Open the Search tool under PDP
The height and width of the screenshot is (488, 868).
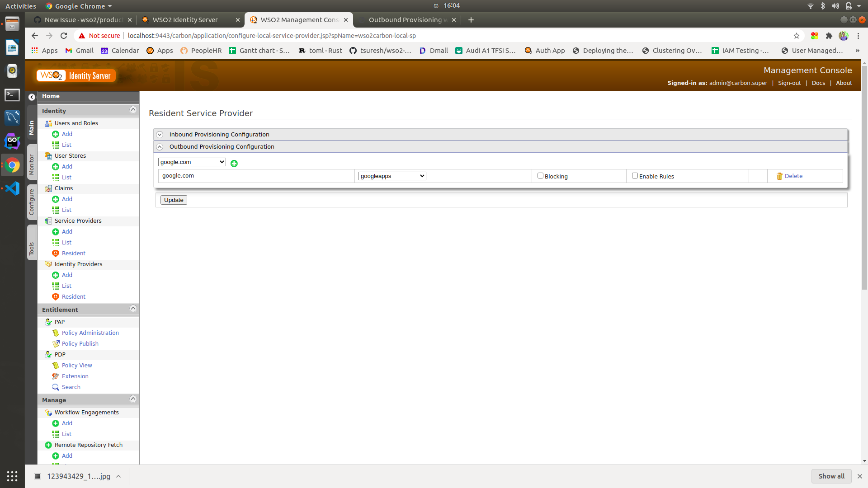click(x=71, y=387)
